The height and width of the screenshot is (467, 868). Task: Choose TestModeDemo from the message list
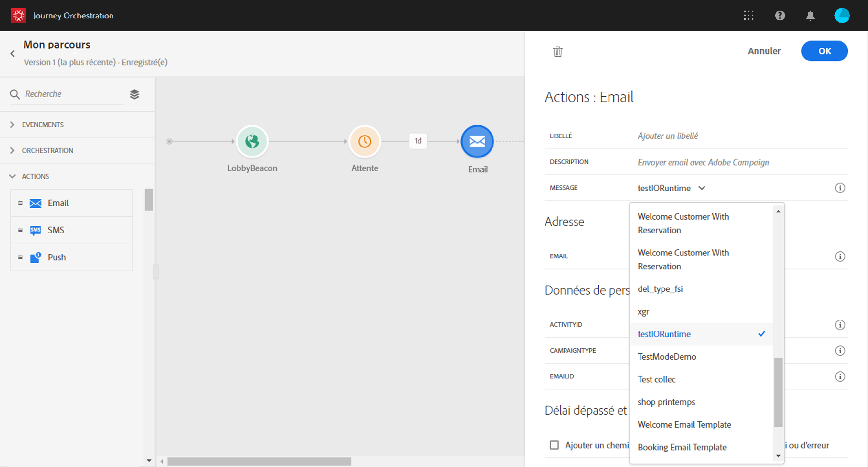point(666,357)
